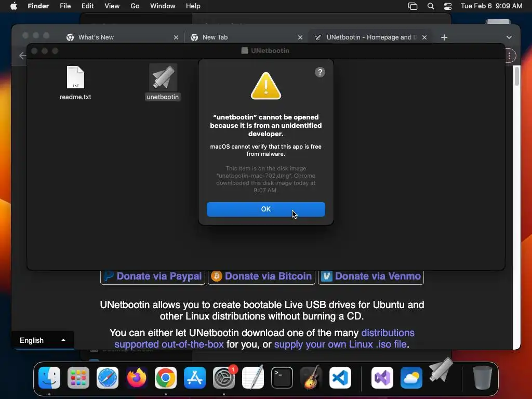Open the Finder menu

coord(38,6)
